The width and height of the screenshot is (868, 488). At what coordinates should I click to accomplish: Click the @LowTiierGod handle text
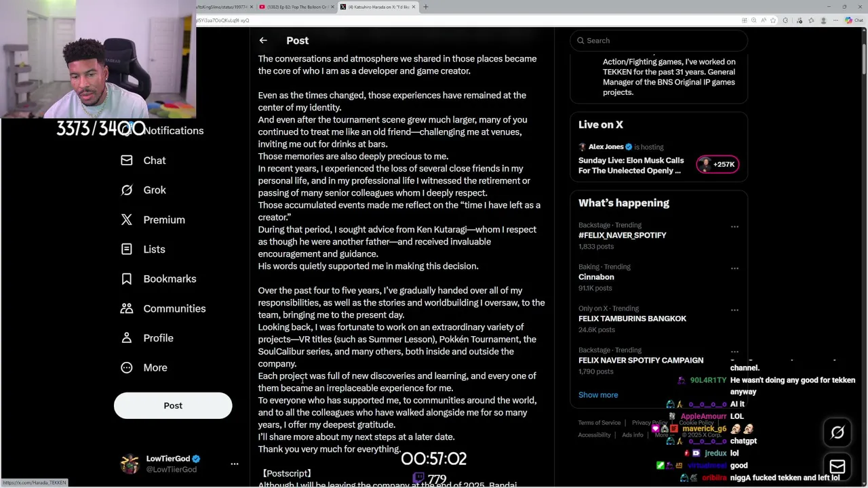pos(172,470)
